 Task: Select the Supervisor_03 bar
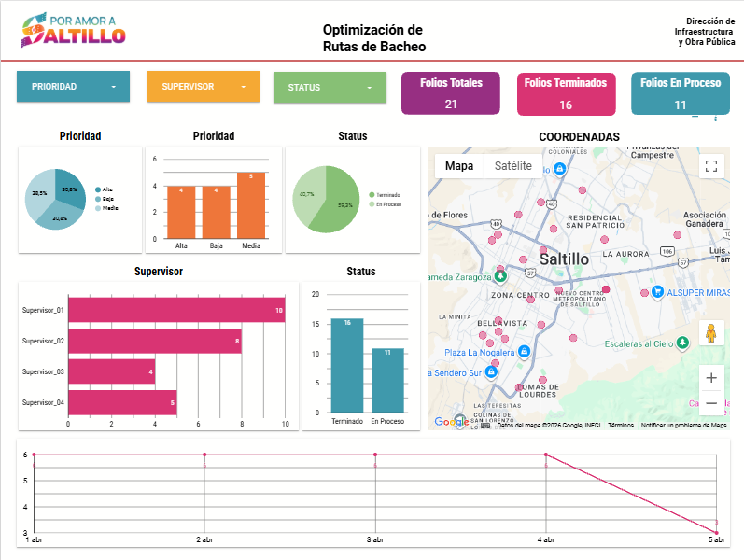coord(111,371)
